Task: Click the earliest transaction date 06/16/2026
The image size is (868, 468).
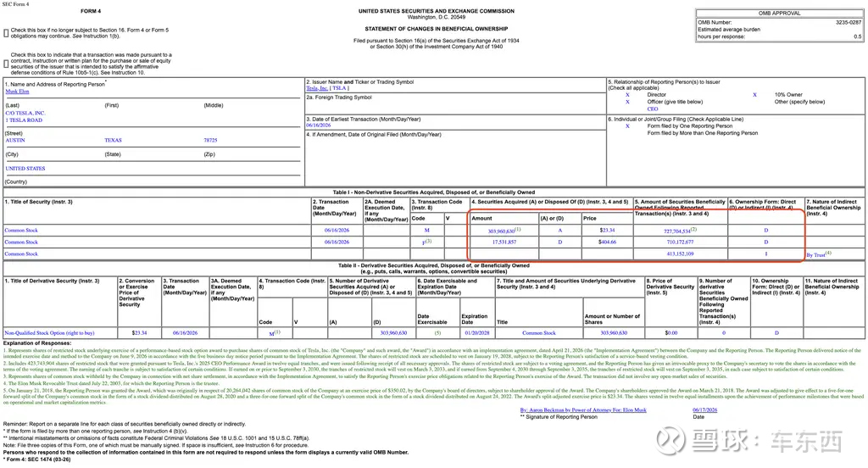Action: point(319,125)
